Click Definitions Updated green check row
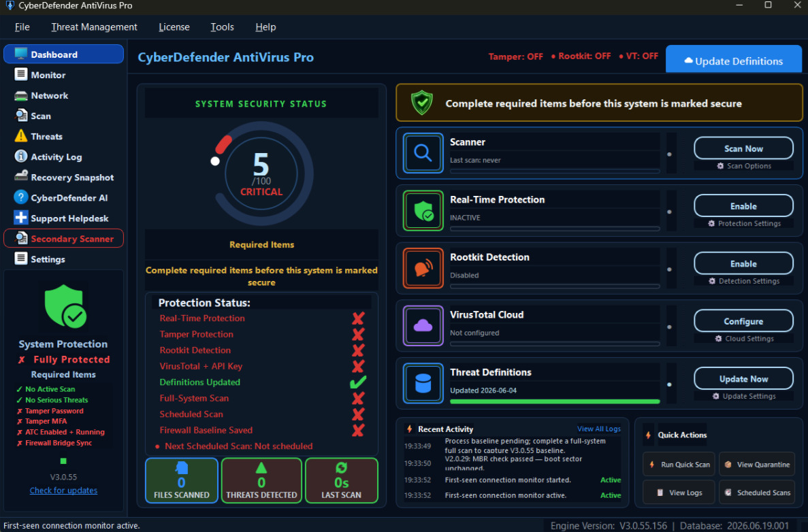Viewport: 808px width, 532px height. pos(263,382)
